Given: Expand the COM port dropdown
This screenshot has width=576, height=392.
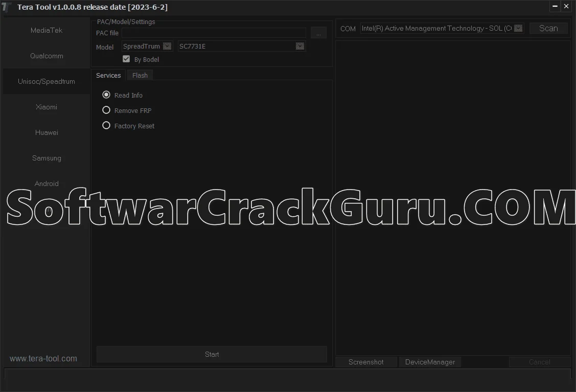Looking at the screenshot, I should [x=518, y=28].
